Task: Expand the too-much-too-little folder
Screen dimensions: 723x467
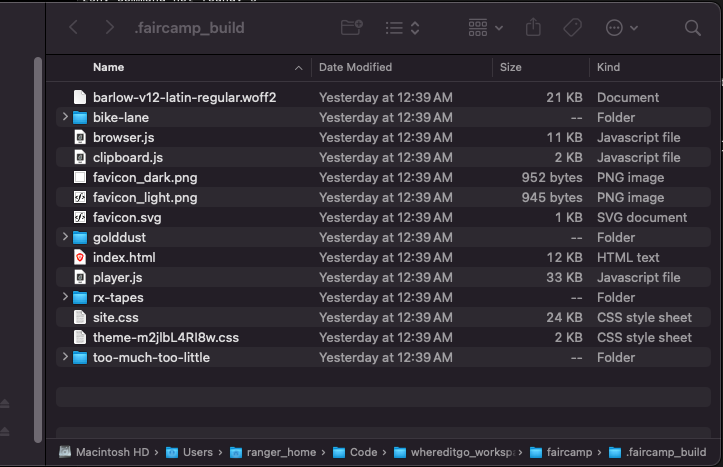Action: tap(65, 357)
